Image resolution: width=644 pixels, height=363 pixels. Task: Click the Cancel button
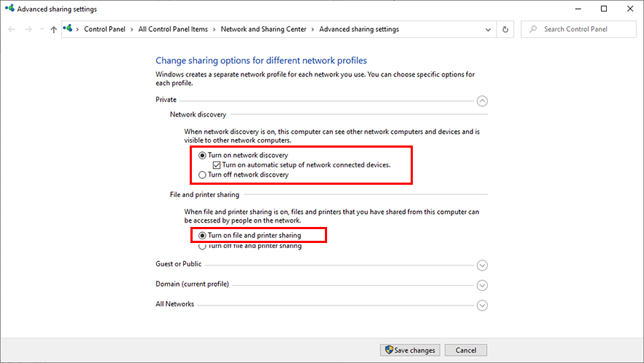(466, 350)
